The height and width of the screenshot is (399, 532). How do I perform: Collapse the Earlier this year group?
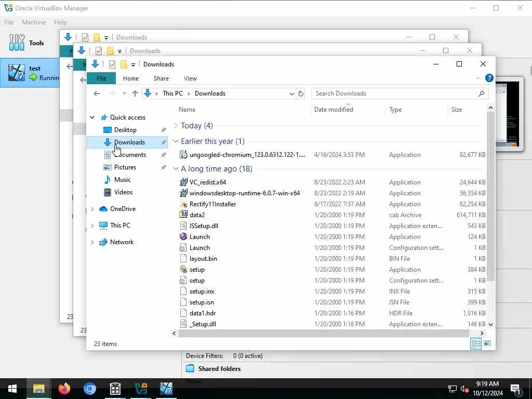pos(176,141)
